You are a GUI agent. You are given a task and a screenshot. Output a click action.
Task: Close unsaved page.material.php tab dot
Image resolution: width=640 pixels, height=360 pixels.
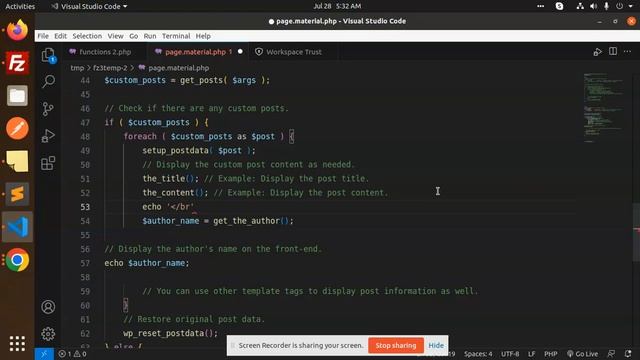[240, 52]
